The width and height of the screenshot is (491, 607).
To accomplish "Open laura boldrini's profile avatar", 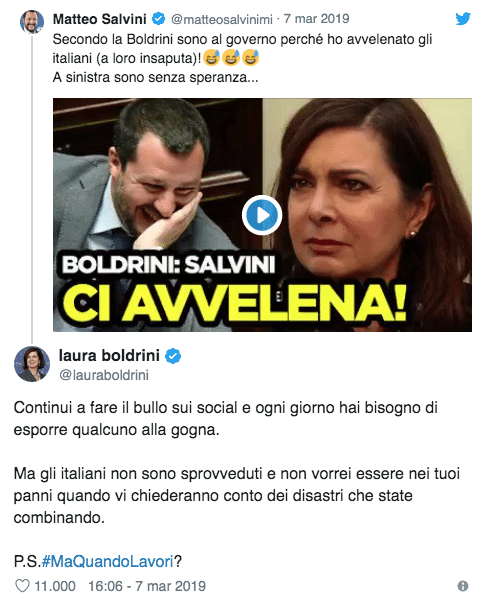I will 32,364.
